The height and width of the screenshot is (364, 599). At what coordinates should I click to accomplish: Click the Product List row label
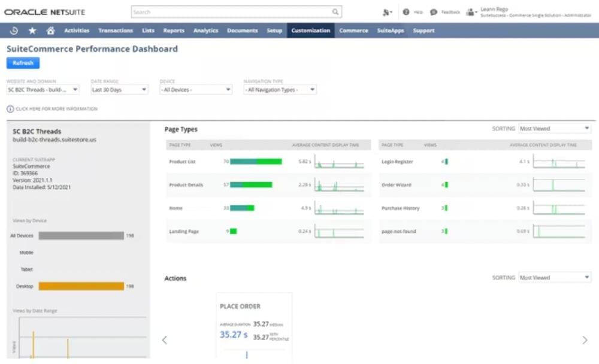click(x=182, y=162)
